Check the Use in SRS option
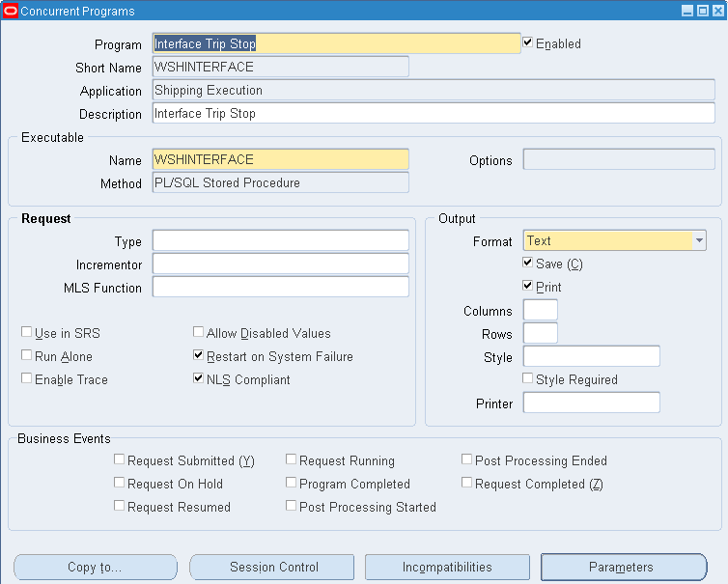The width and height of the screenshot is (728, 584). [26, 332]
